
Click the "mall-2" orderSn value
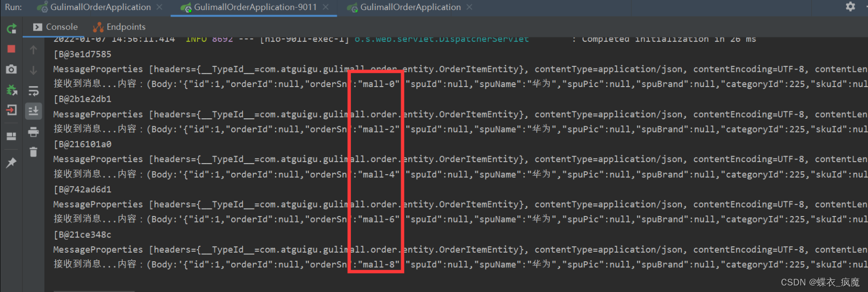(379, 129)
